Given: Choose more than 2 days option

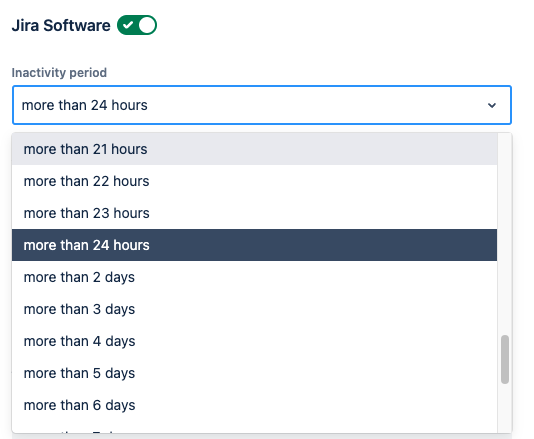Looking at the screenshot, I should click(254, 277).
